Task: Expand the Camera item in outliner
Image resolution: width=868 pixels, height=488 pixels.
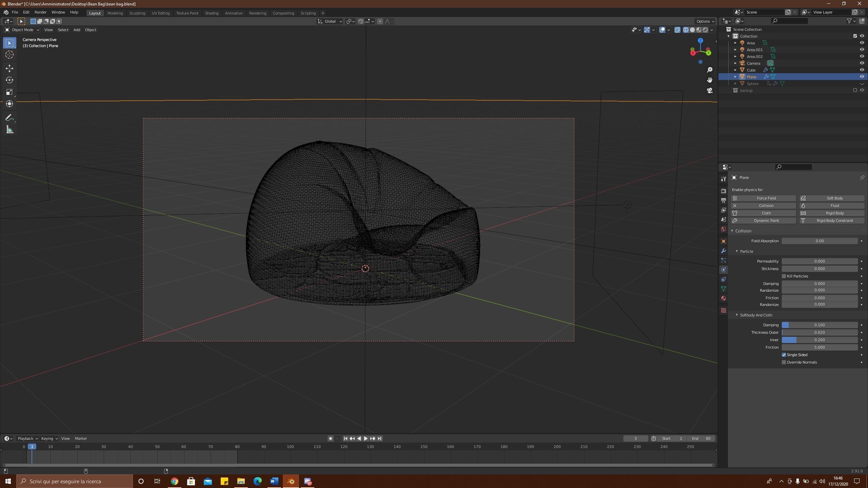Action: (x=735, y=63)
